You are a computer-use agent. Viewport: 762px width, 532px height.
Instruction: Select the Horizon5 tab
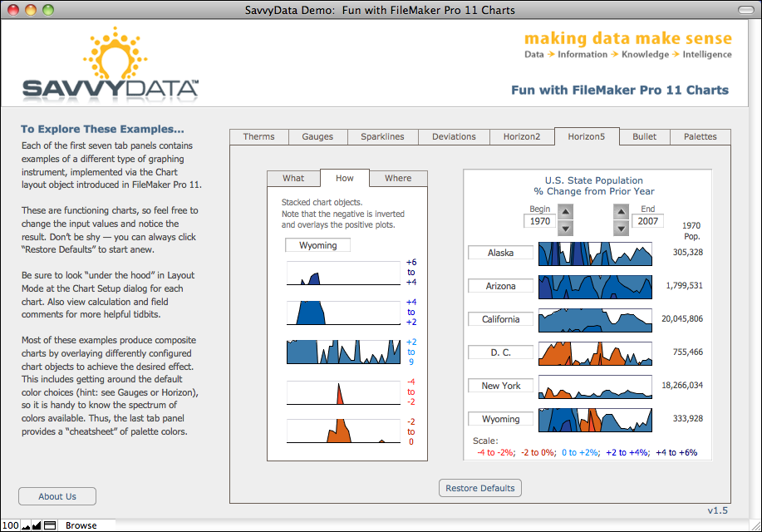pyautogui.click(x=587, y=136)
